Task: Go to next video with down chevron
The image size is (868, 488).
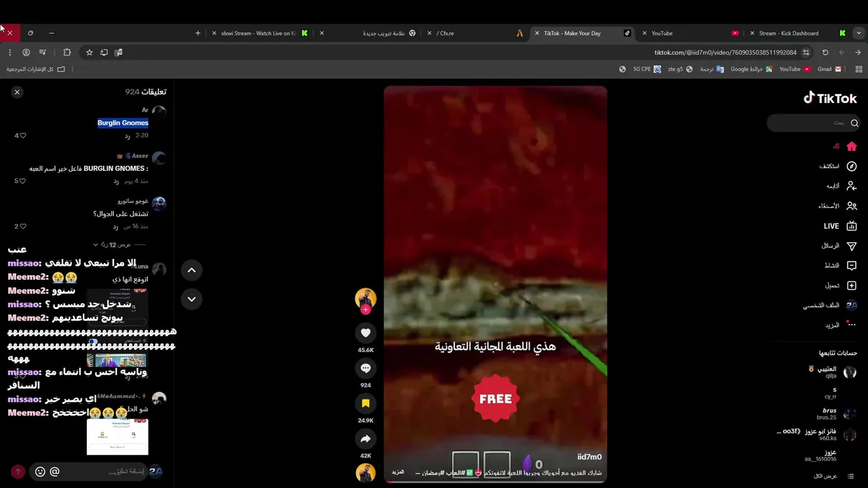Action: 191,299
